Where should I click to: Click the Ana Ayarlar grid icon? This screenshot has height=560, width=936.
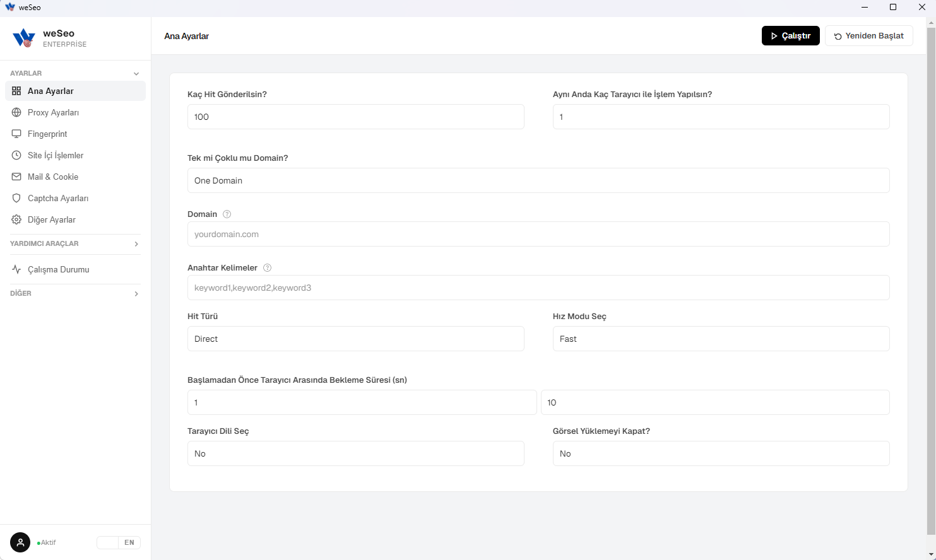coord(16,91)
